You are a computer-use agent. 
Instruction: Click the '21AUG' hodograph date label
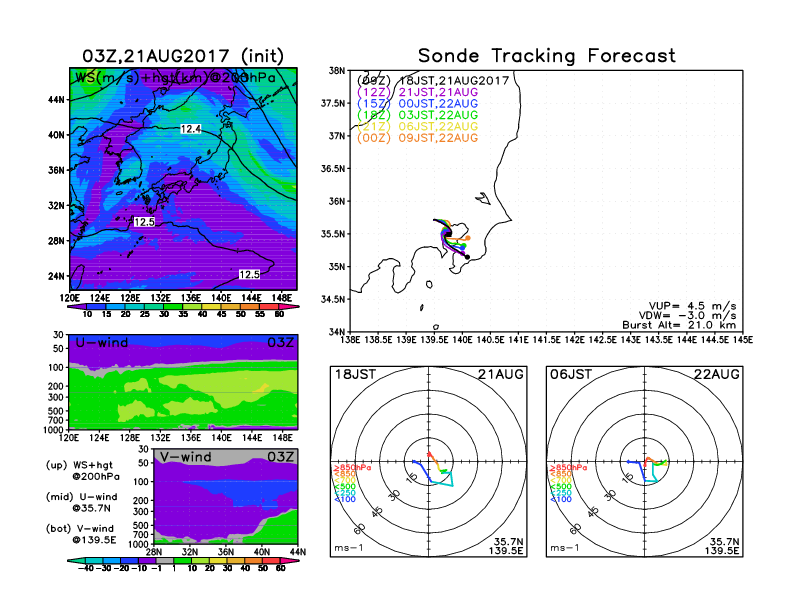(x=501, y=375)
